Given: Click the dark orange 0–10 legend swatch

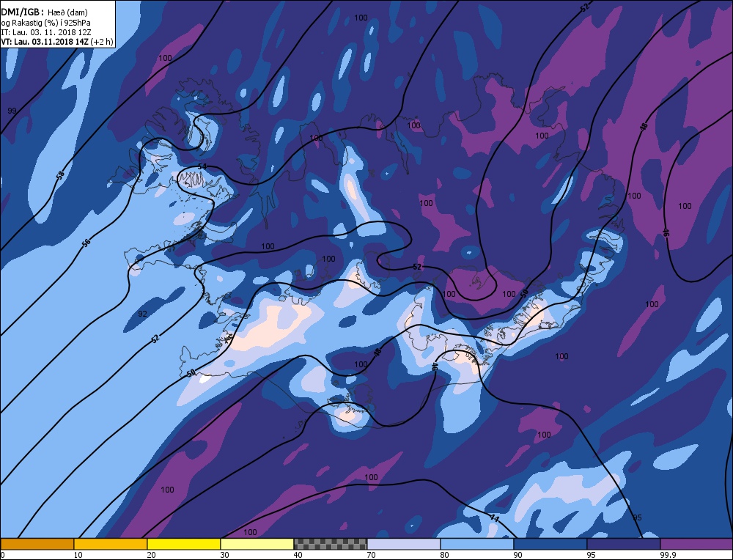Looking at the screenshot, I should [37, 544].
